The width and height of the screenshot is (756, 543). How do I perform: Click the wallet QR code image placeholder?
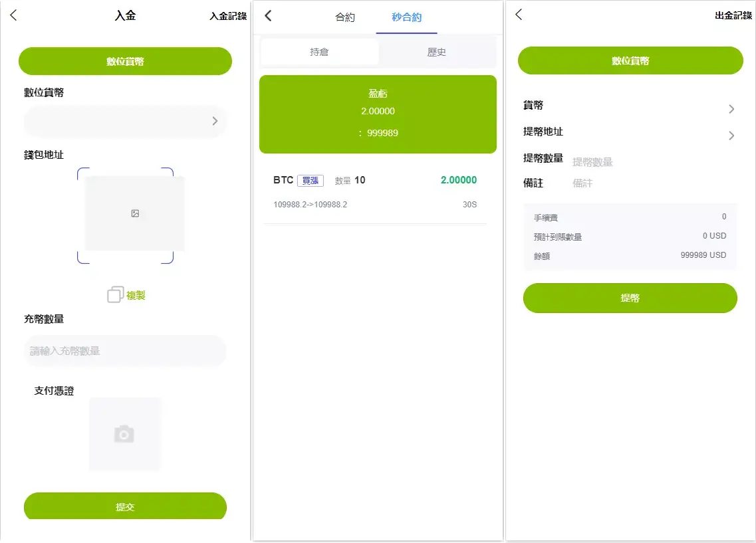click(x=134, y=213)
